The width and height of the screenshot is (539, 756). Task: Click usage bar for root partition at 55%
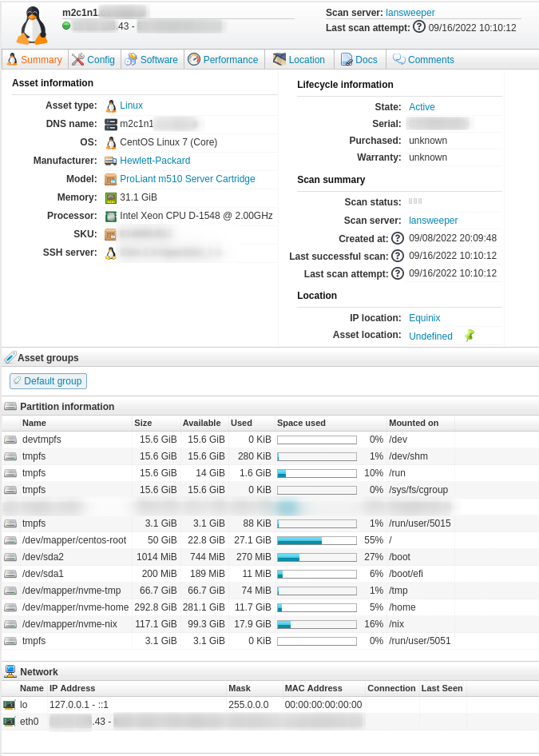point(316,540)
